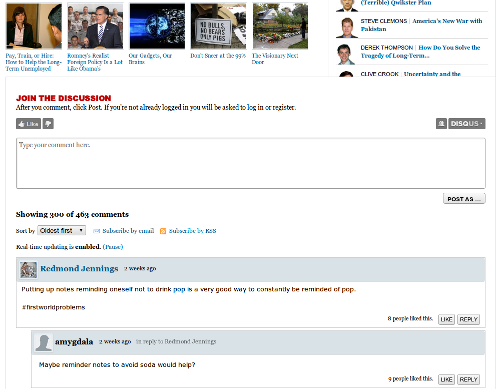Focus the comment text box
The width and height of the screenshot is (501, 389).
[251, 163]
